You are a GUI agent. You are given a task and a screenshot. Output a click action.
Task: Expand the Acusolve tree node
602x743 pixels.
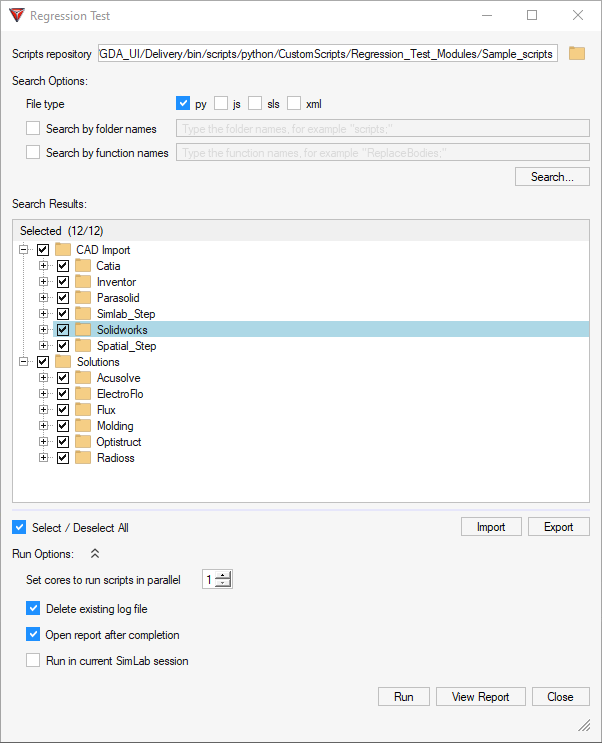[43, 378]
